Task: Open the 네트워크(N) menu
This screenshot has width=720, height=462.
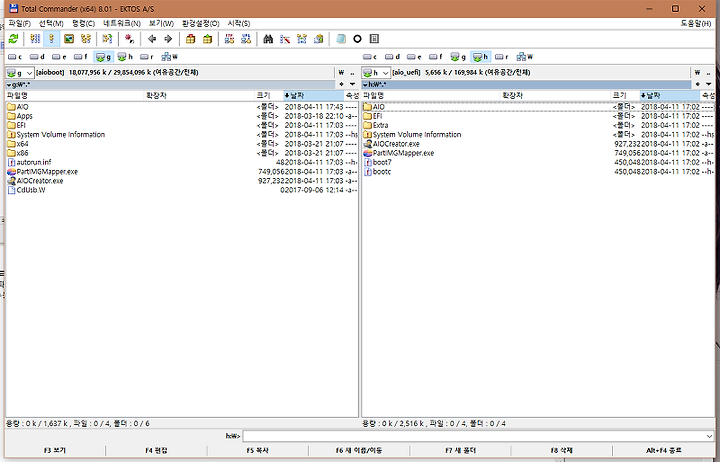Action: point(122,23)
